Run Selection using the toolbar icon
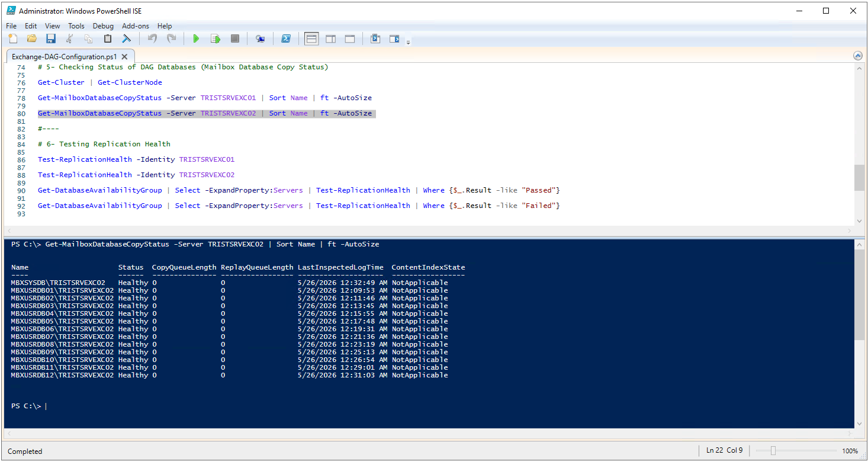 coord(216,39)
